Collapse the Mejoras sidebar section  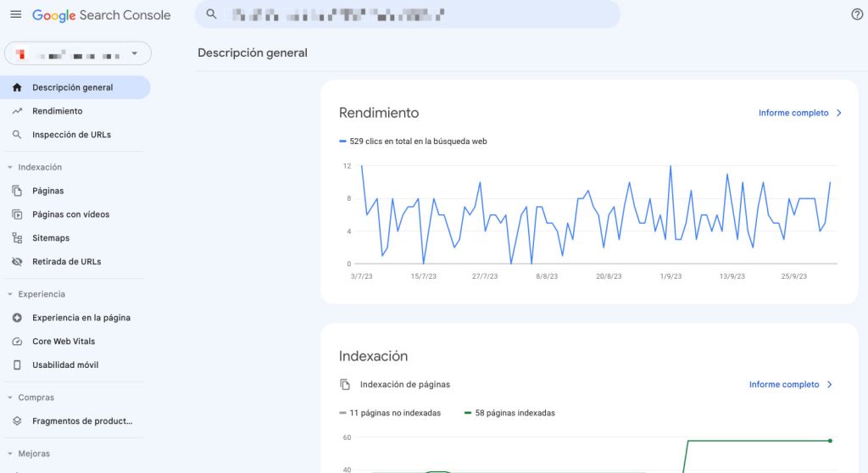10,454
